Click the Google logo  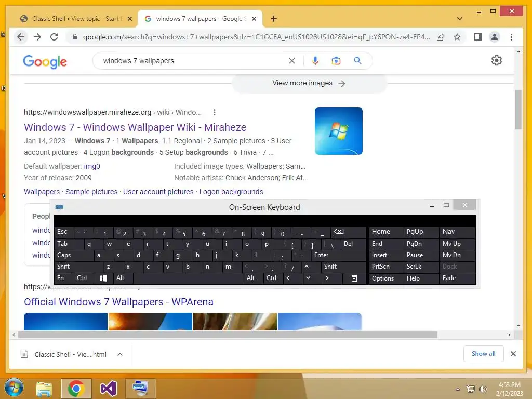click(x=45, y=62)
